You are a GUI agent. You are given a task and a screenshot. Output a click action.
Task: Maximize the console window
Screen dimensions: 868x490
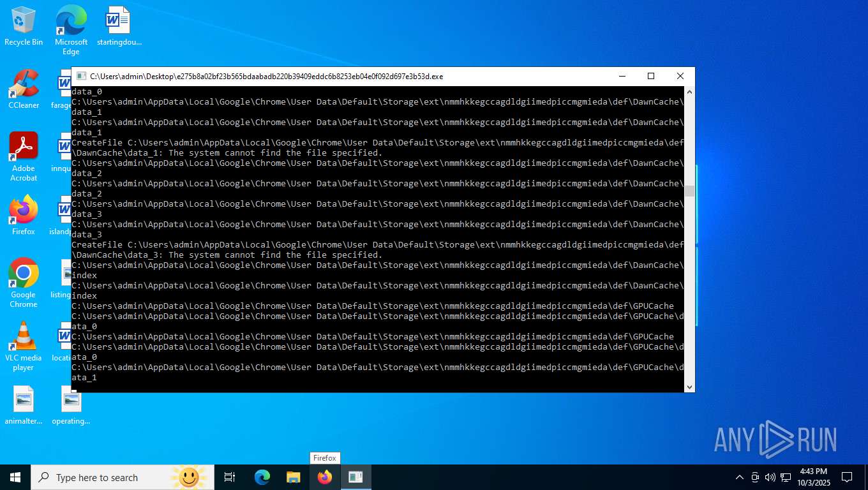[651, 76]
